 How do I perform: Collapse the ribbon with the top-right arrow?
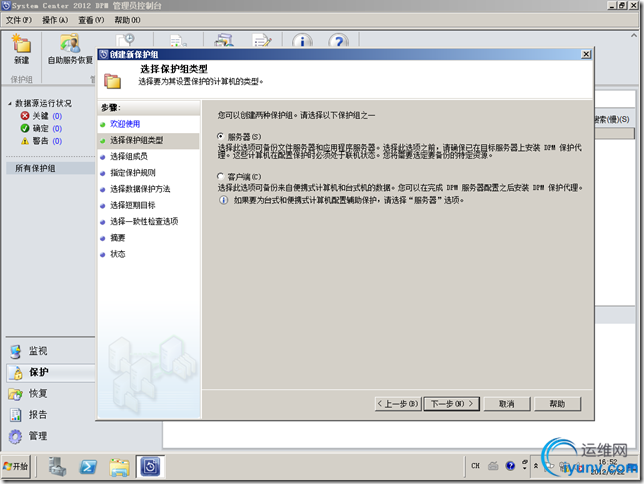coord(634,36)
